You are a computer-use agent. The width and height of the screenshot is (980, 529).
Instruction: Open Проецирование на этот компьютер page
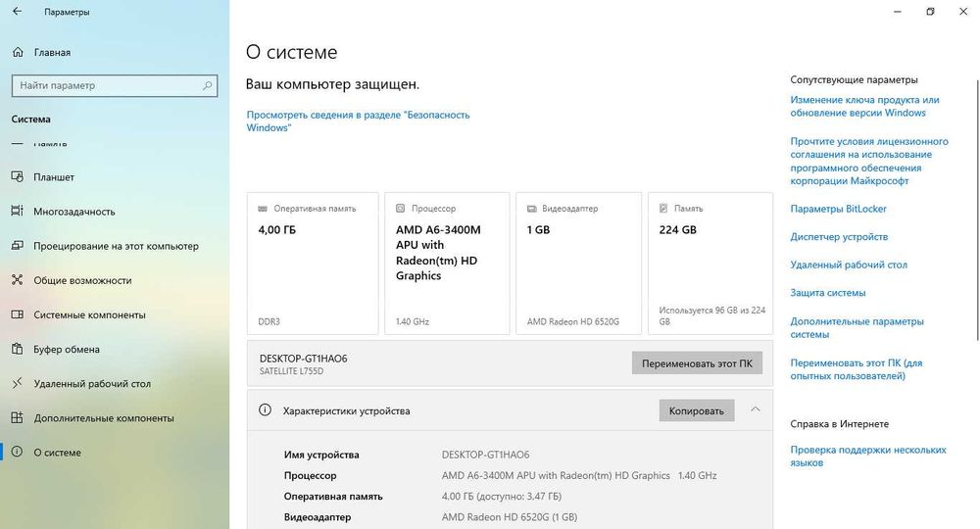116,246
